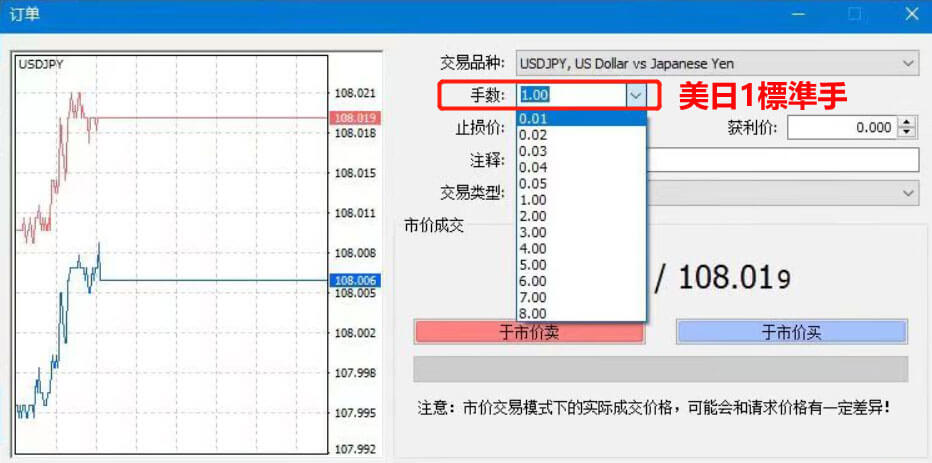Click the 于市价买 buy button

point(792,332)
